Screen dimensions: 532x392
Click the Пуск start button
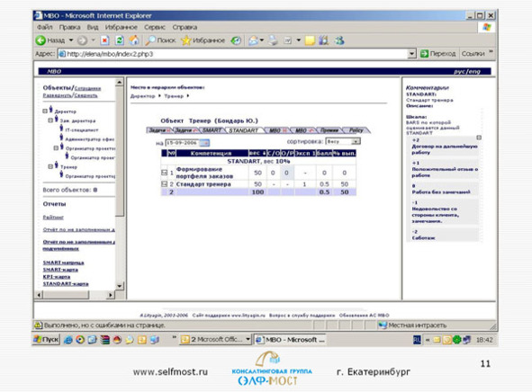46,339
